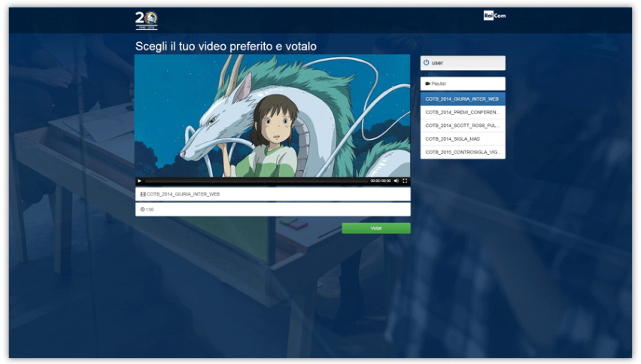Open the user account box

coord(463,63)
